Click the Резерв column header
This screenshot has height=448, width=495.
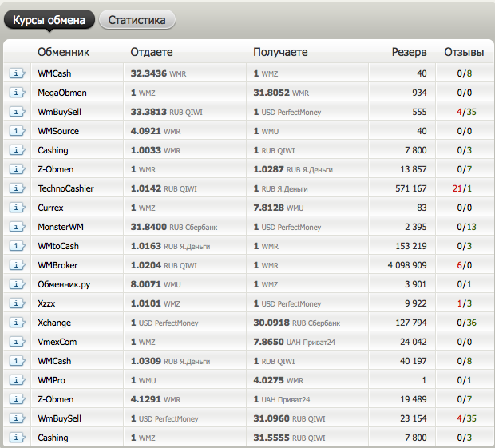click(x=409, y=52)
